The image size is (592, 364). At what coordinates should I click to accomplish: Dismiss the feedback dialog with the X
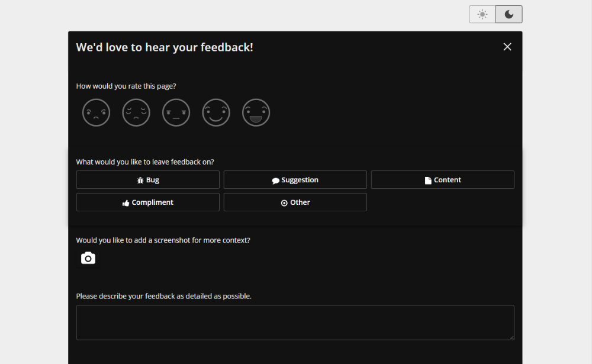tap(507, 46)
